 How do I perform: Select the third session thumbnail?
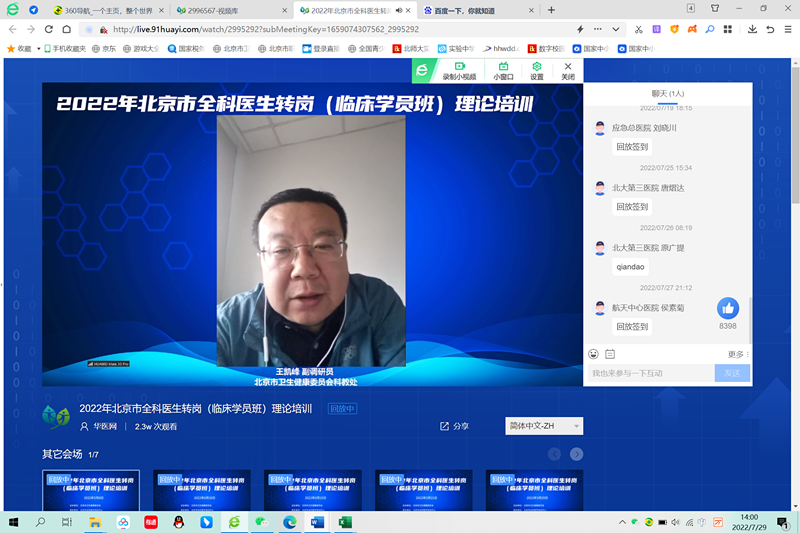(x=313, y=490)
